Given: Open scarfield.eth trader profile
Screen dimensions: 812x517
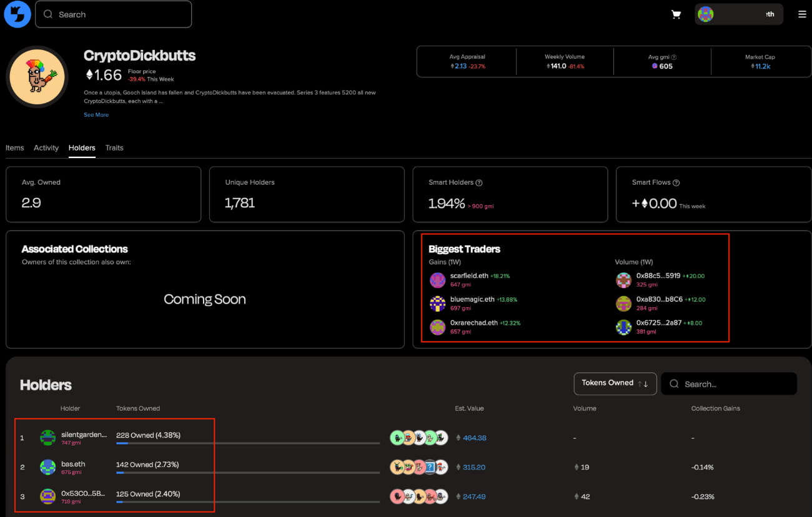Looking at the screenshot, I should tap(469, 275).
